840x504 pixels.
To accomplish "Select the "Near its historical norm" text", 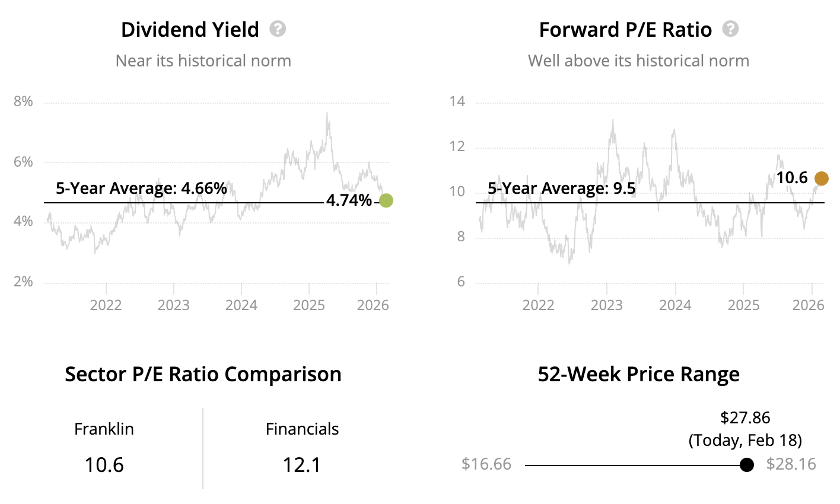I will pyautogui.click(x=203, y=60).
